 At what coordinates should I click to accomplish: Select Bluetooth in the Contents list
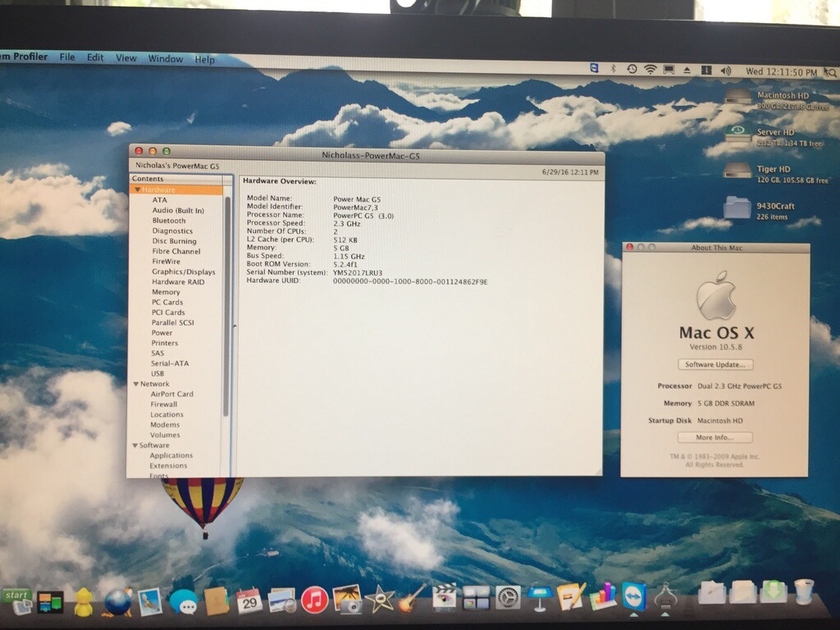coord(169,221)
